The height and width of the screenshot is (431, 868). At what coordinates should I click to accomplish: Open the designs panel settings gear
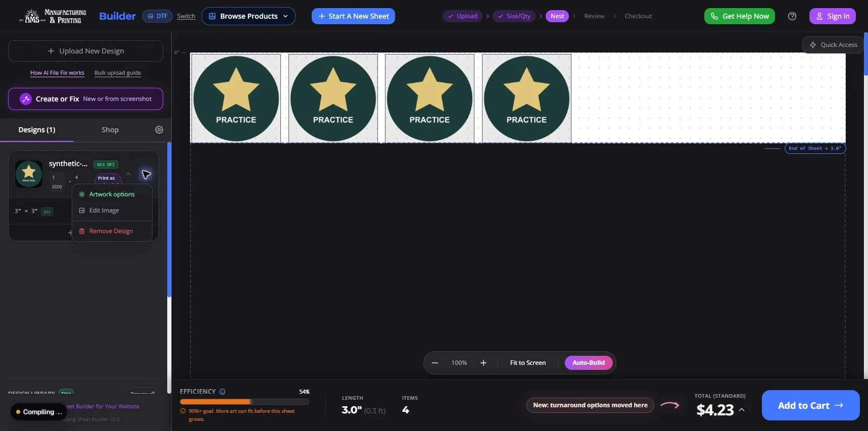tap(159, 130)
